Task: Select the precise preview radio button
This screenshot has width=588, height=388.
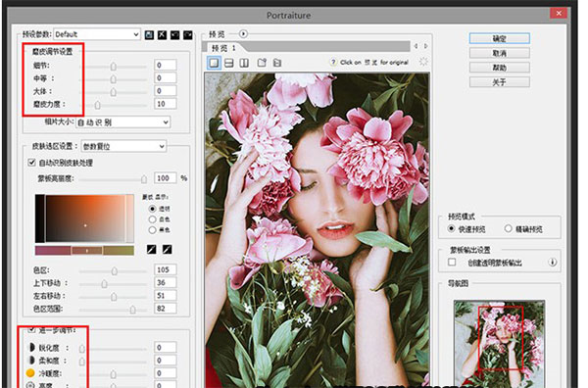Action: point(508,228)
